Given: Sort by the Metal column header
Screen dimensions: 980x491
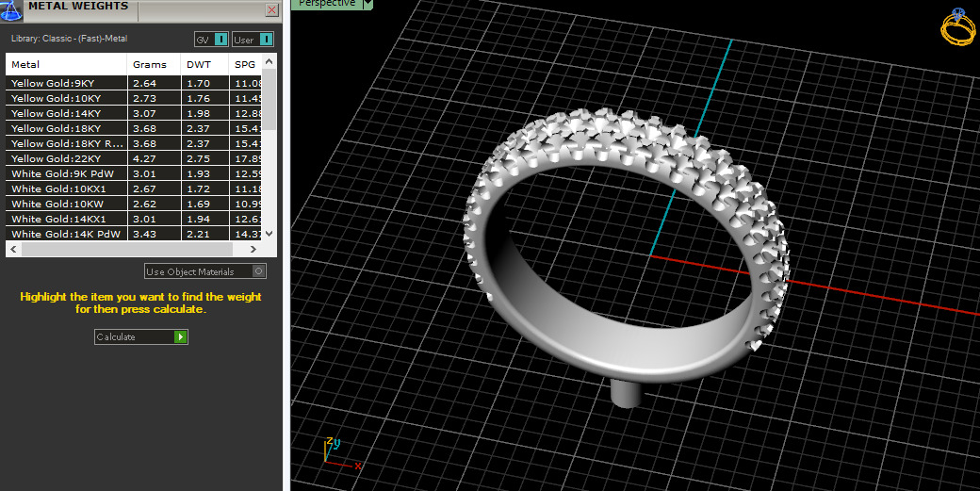Looking at the screenshot, I should 66,64.
